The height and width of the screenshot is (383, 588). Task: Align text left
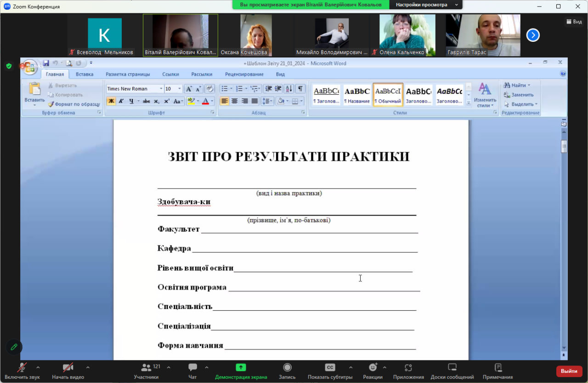224,101
